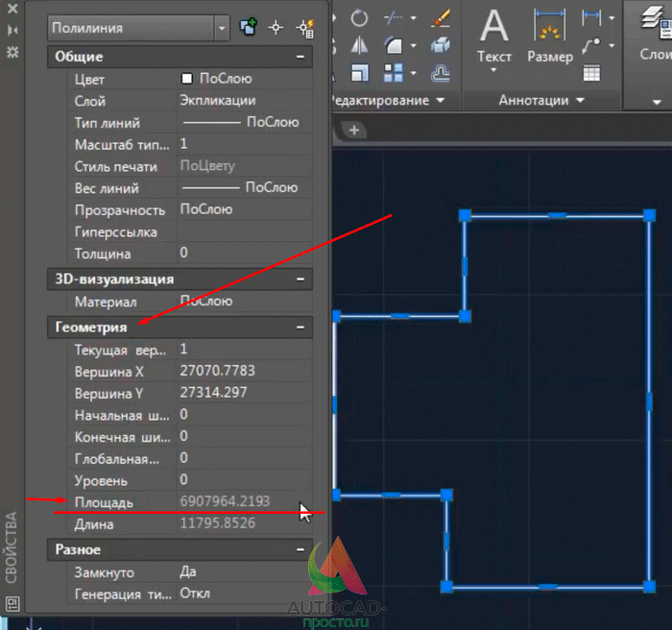Click the Properties palette gear options icon
Image resolution: width=672 pixels, height=630 pixels.
tap(12, 52)
